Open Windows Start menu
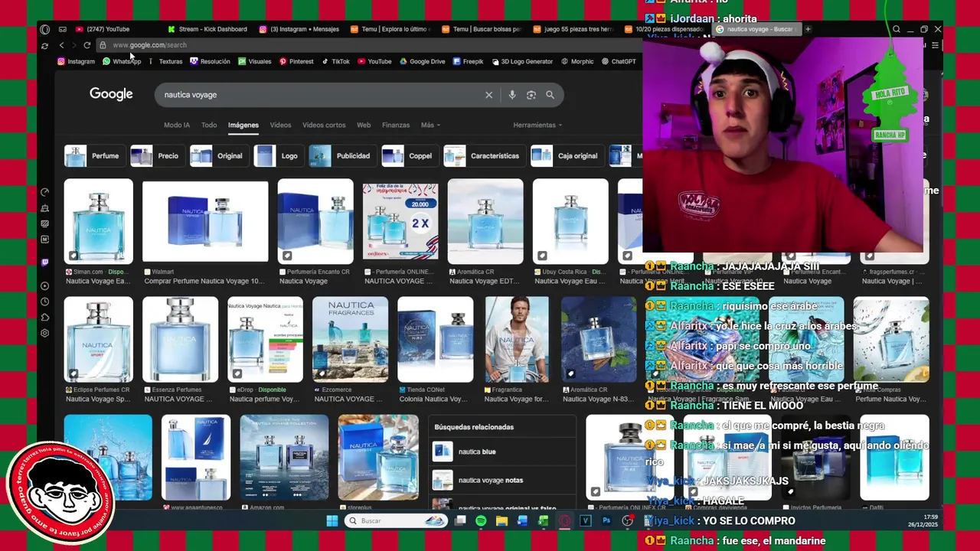 click(x=332, y=521)
